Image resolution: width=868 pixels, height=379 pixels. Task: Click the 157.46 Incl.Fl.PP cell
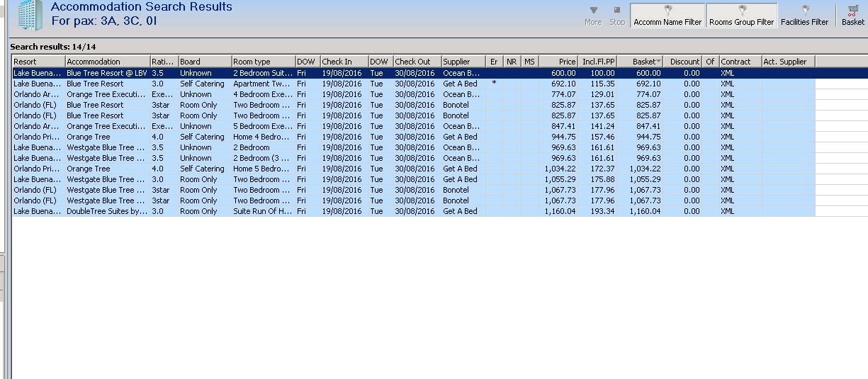click(599, 137)
